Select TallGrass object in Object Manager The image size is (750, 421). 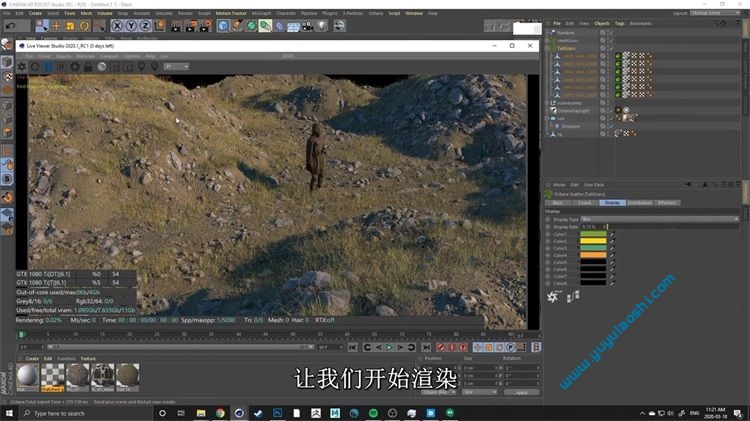(x=566, y=48)
